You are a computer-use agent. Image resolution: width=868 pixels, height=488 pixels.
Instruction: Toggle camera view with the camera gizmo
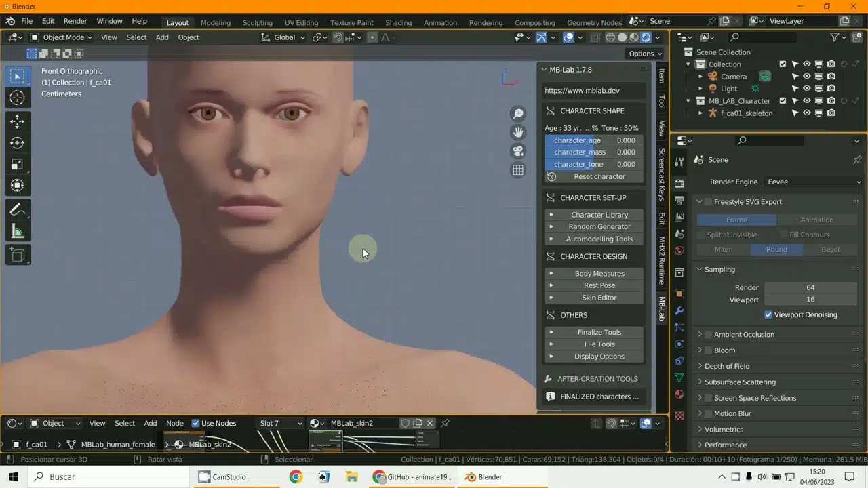(x=518, y=151)
